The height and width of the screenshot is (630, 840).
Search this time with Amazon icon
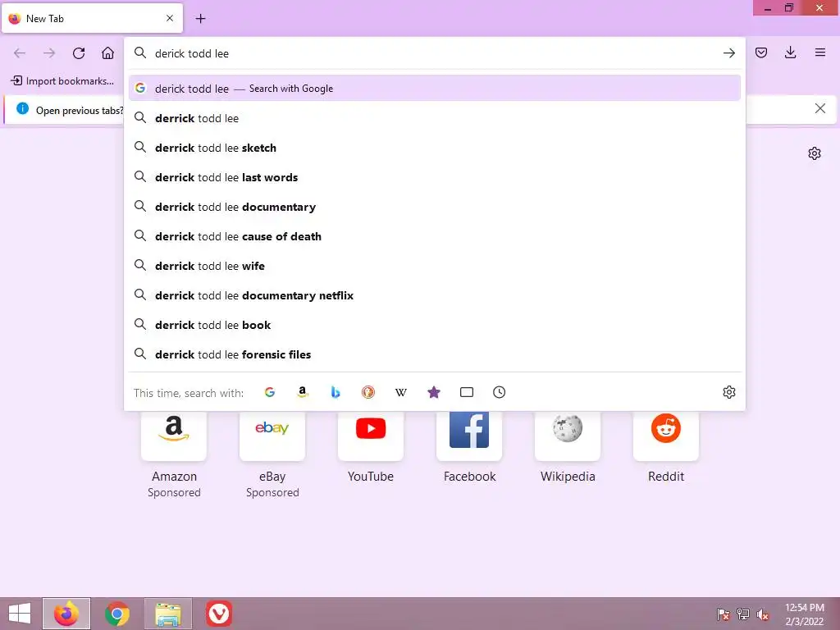coord(303,392)
